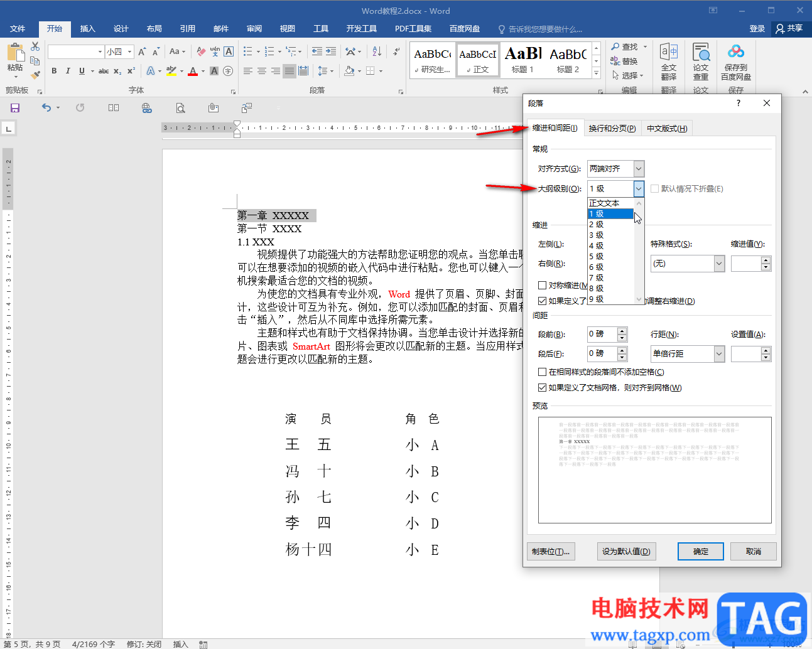This screenshot has height=649, width=812.
Task: Switch to 换行和分页 tab
Action: click(x=612, y=128)
